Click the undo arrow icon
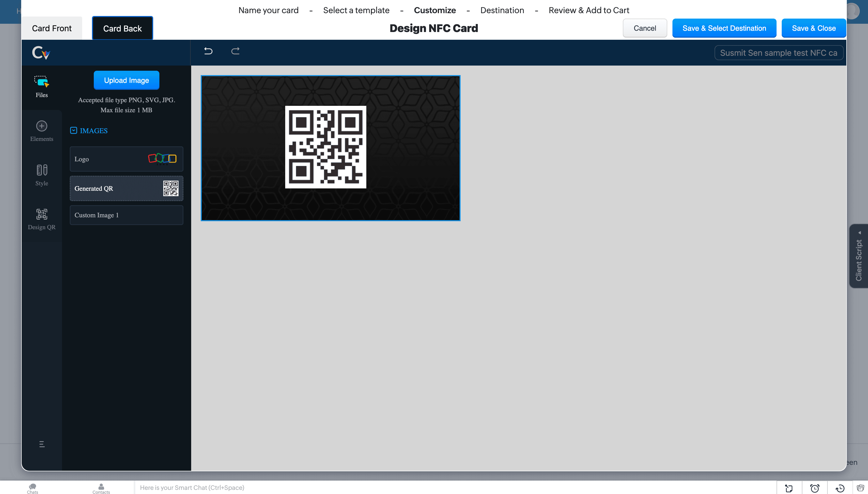The image size is (868, 494). (208, 51)
